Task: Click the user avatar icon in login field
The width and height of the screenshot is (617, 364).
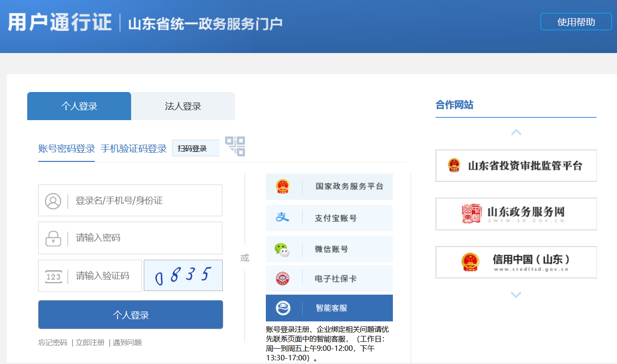Action: pos(53,201)
